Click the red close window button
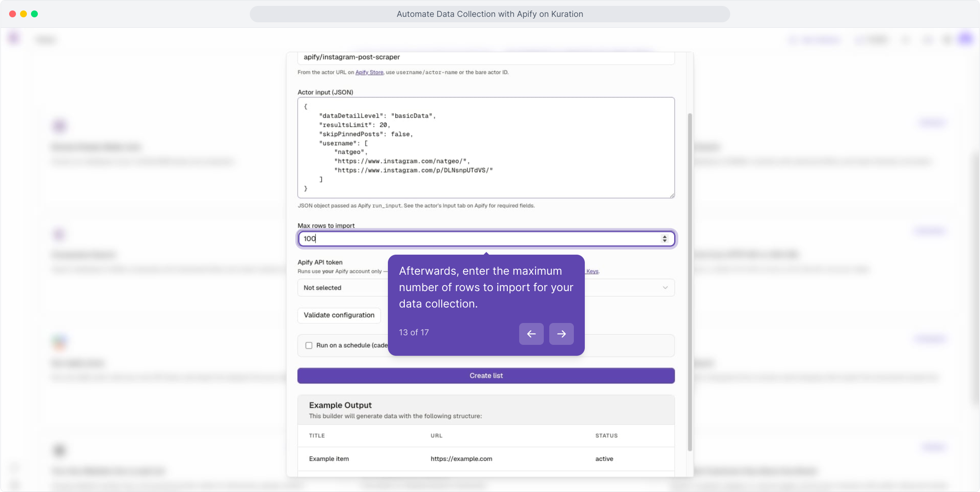Screen dimensions: 980x492 [12, 14]
